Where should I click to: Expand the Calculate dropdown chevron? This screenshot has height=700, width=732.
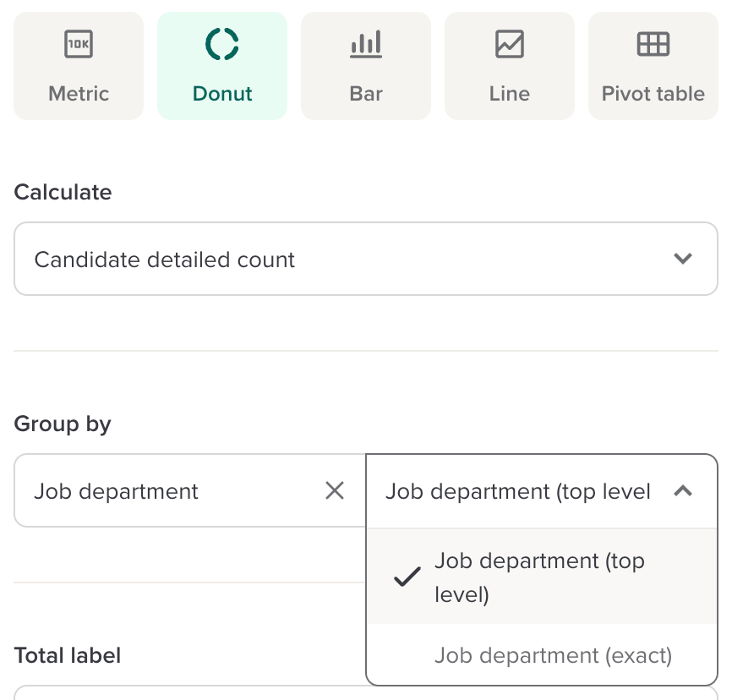683,259
